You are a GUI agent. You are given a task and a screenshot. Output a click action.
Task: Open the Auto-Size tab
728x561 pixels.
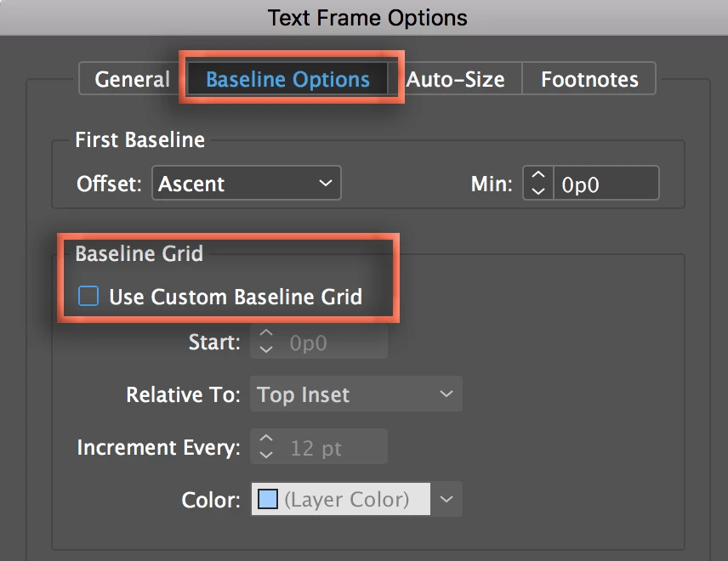(x=455, y=80)
